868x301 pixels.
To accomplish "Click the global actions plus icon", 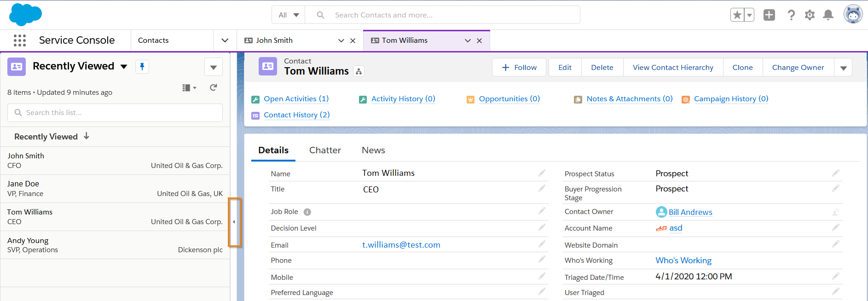I will [x=769, y=15].
